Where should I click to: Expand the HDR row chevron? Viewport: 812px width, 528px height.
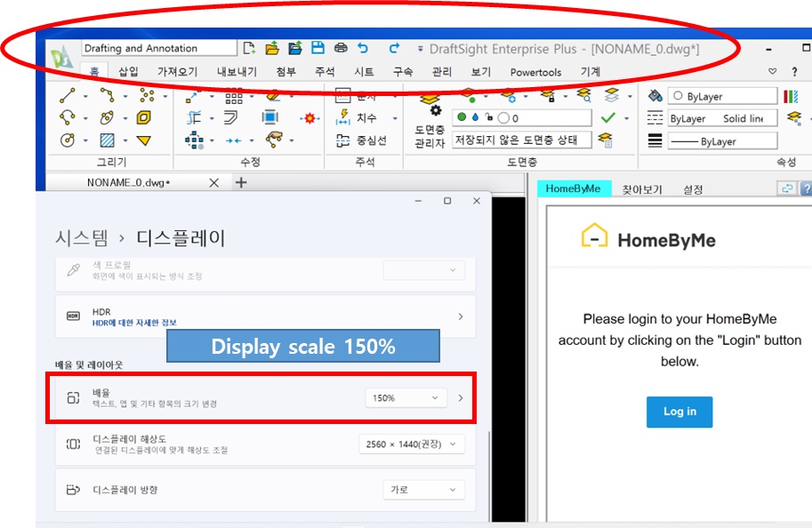pyautogui.click(x=461, y=316)
